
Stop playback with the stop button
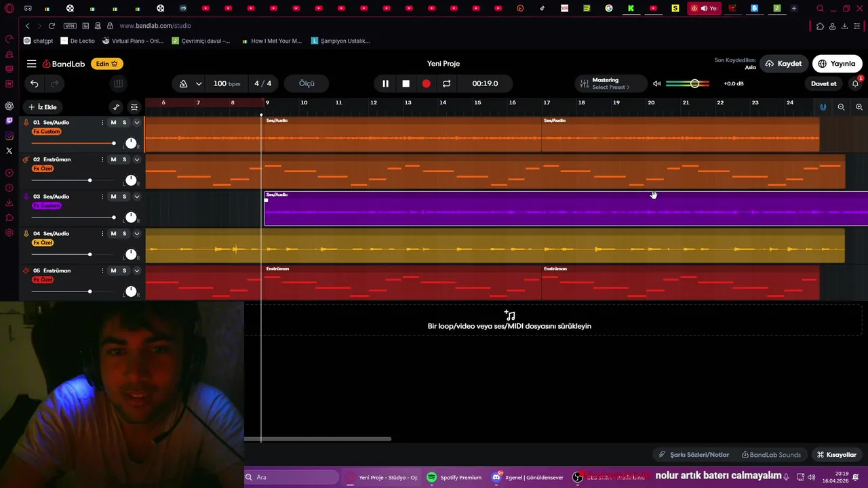pos(406,83)
